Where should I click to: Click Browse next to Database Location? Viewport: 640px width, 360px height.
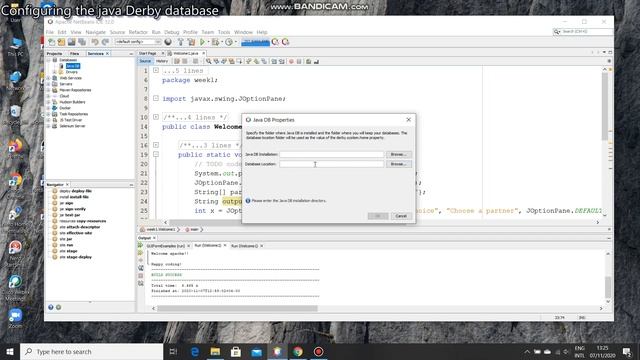pyautogui.click(x=398, y=164)
